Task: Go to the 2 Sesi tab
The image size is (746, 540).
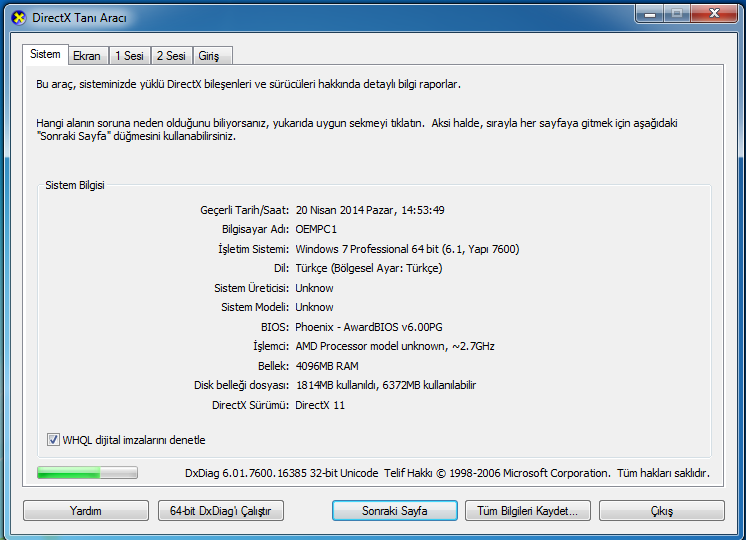Action: [x=171, y=56]
